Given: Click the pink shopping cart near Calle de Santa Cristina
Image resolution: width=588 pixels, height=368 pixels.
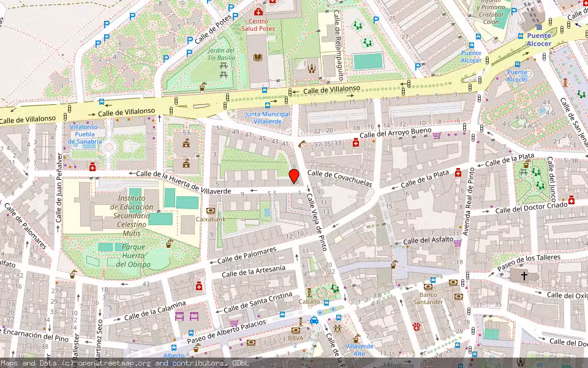Looking at the screenshot, I should (234, 323).
